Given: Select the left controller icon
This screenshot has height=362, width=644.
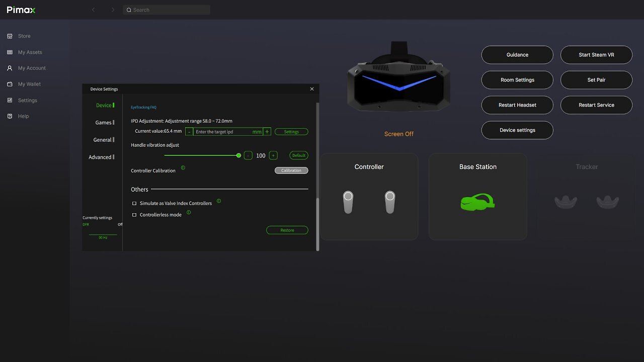Looking at the screenshot, I should point(348,202).
